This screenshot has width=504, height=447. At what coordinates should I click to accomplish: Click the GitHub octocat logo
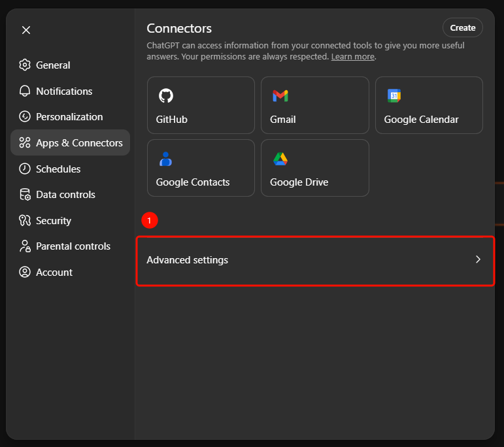click(x=165, y=96)
